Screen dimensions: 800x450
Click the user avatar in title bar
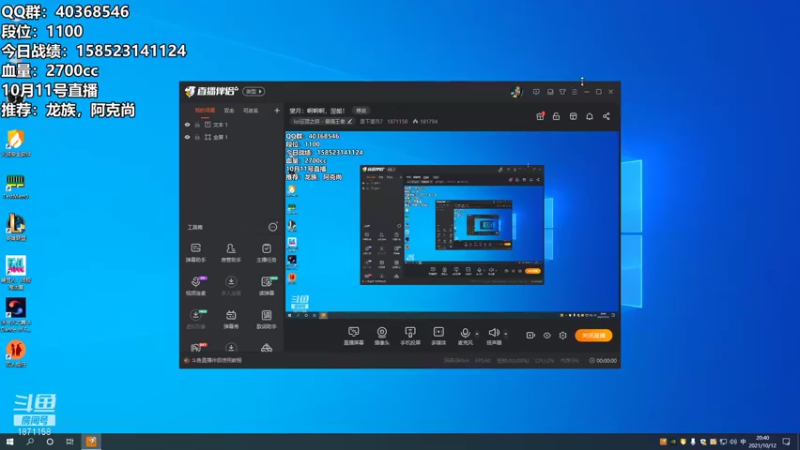[x=516, y=92]
